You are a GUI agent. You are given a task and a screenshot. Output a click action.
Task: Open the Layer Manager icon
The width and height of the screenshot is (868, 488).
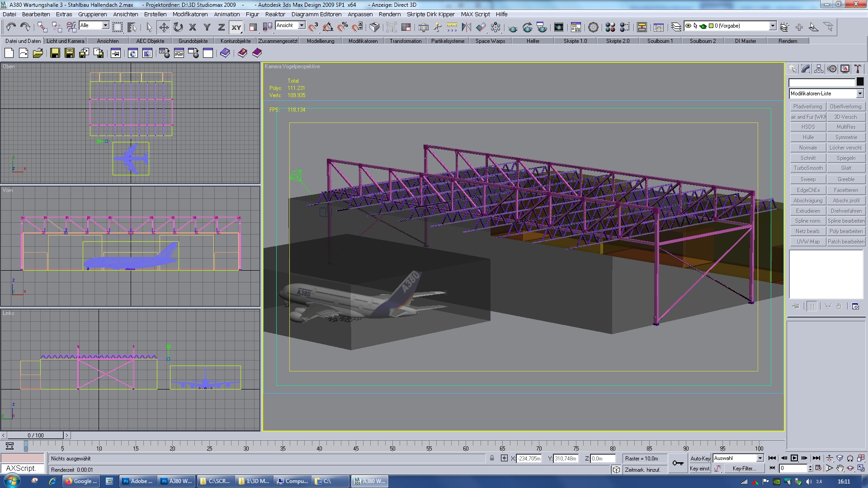pyautogui.click(x=676, y=28)
